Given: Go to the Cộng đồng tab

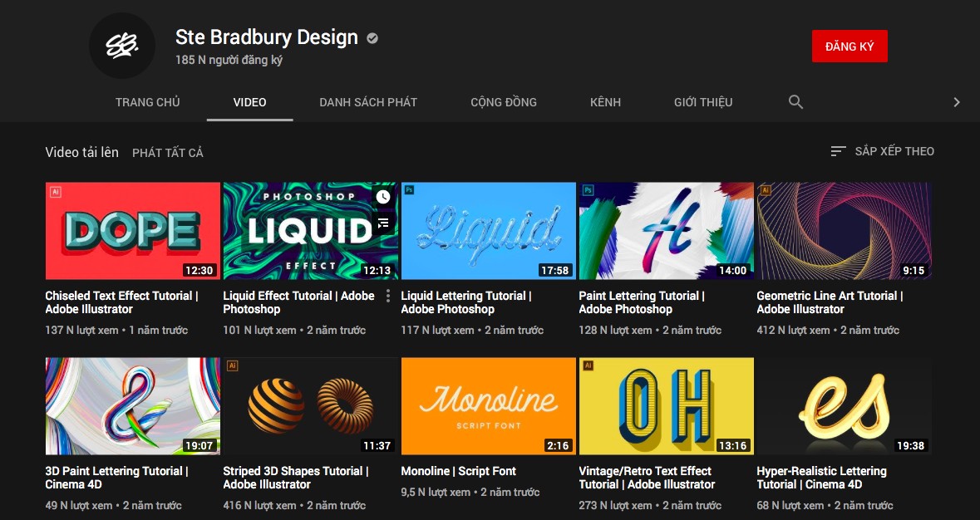Looking at the screenshot, I should pos(504,101).
